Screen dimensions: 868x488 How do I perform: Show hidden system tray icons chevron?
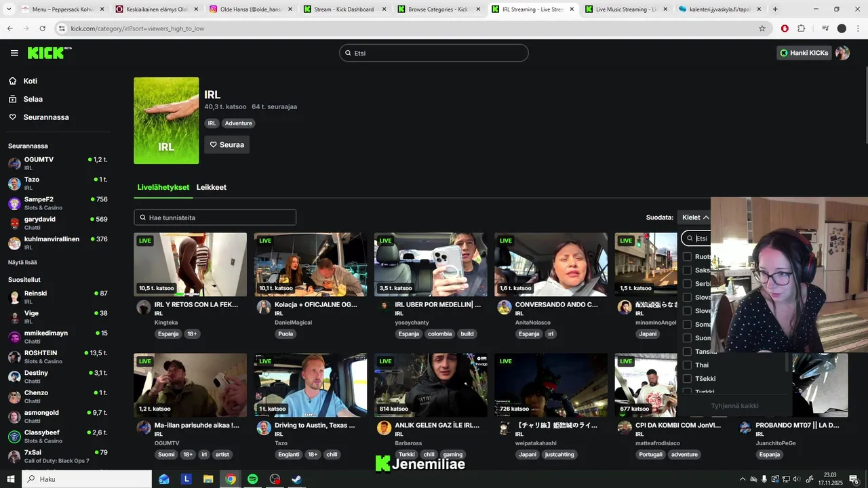coord(743,479)
